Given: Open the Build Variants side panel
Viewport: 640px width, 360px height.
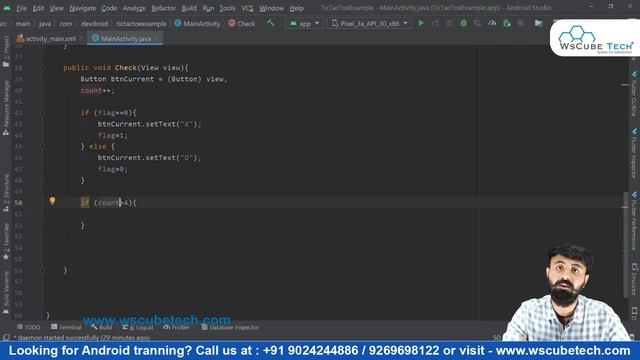Looking at the screenshot, I should 6,292.
